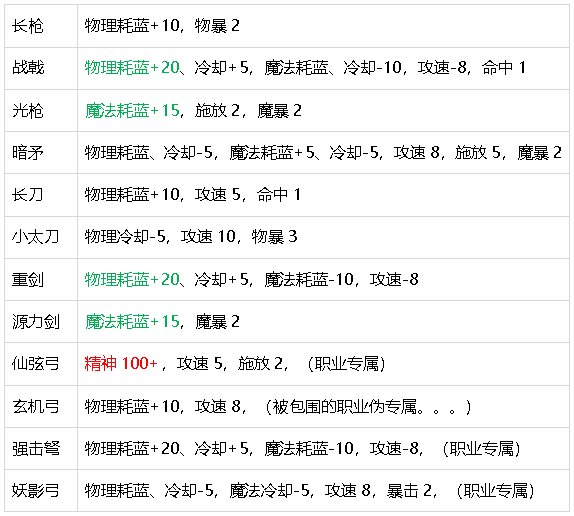Click 物理冷却-5 text in 小太刀 row

tap(125, 236)
